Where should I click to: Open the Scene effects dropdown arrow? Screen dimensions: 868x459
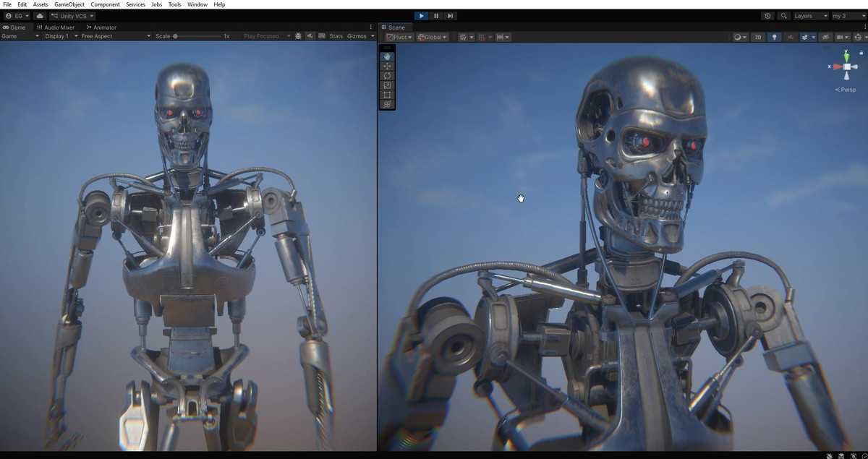(813, 37)
